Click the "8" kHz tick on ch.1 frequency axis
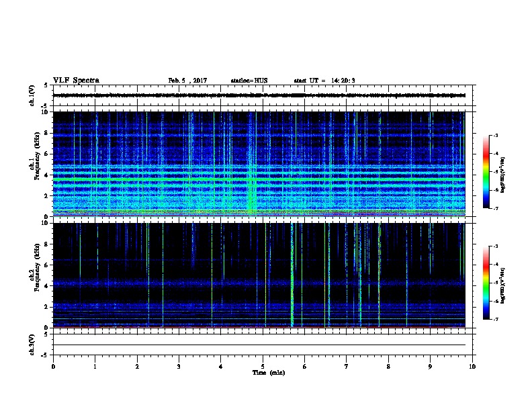Image resolution: width=532 pixels, height=411 pixels. [46, 133]
